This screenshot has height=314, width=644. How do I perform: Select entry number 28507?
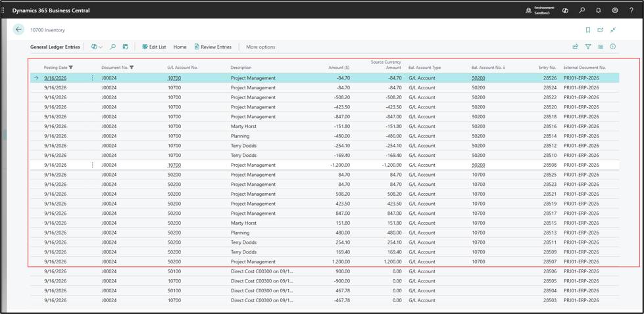pyautogui.click(x=550, y=261)
